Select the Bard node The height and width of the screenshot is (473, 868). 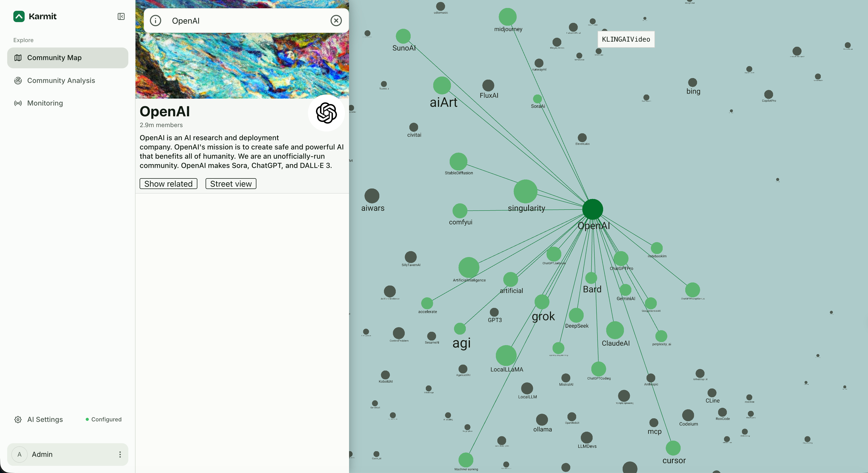click(591, 278)
